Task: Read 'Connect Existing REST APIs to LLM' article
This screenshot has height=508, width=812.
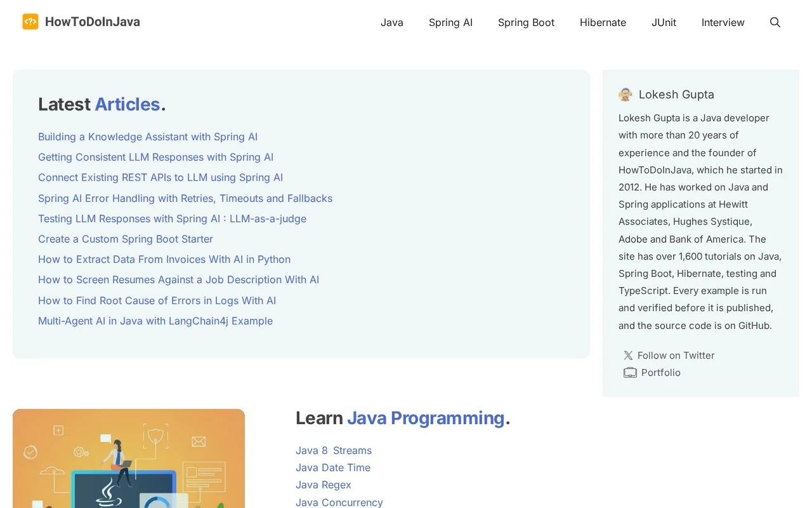Action: pos(160,177)
